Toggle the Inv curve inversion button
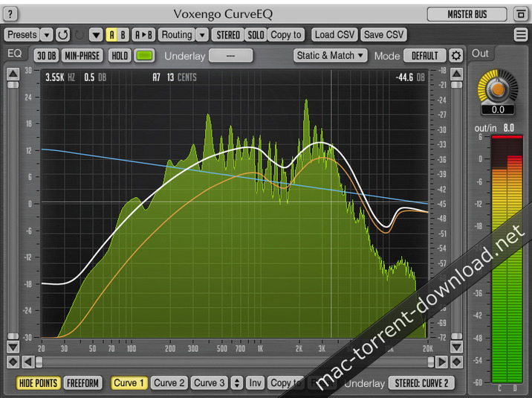The height and width of the screenshot is (398, 532). click(x=255, y=383)
